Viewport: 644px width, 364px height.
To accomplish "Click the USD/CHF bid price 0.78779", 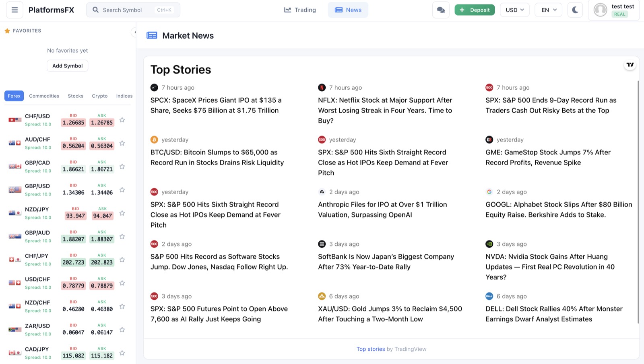I will pos(73,286).
